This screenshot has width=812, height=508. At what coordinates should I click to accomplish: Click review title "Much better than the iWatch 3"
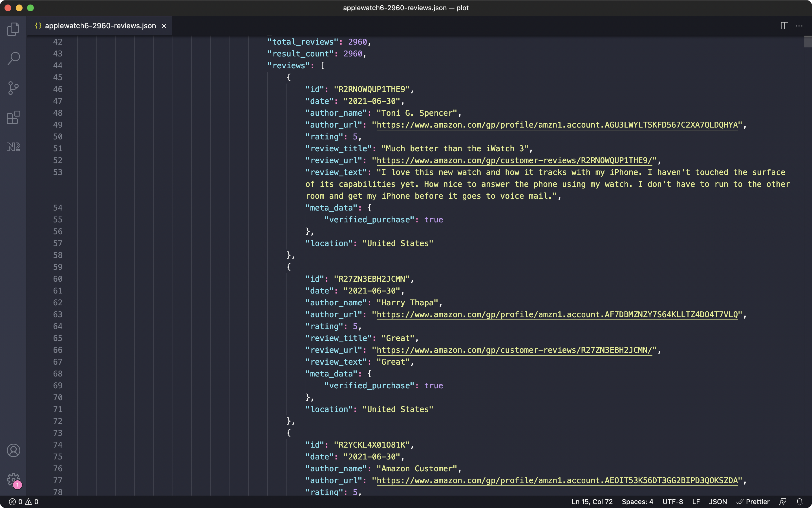pyautogui.click(x=455, y=148)
